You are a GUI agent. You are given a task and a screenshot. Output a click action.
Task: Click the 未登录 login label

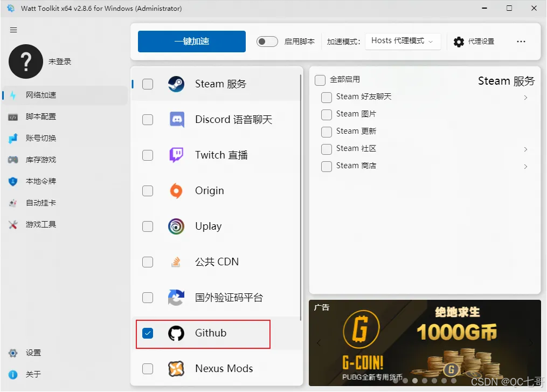tap(60, 61)
